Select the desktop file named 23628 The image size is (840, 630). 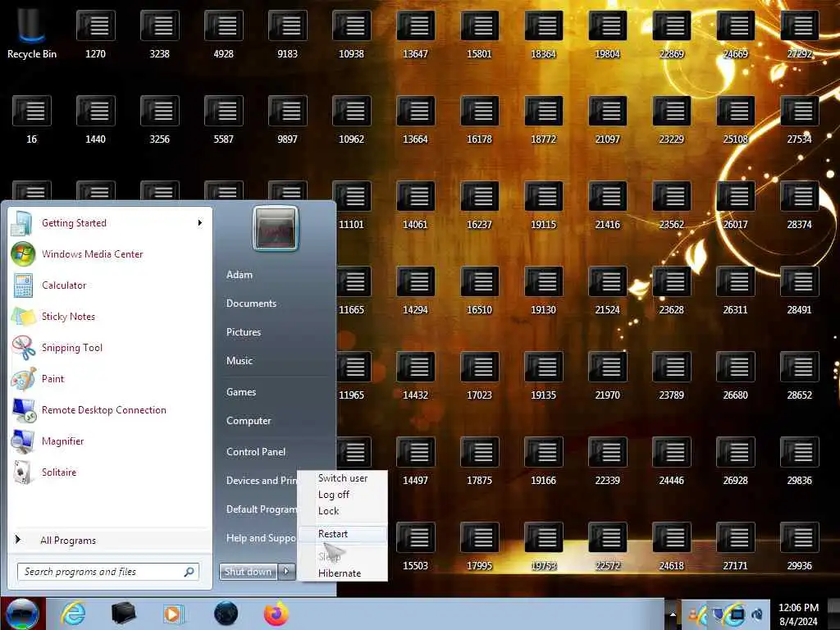coord(671,290)
